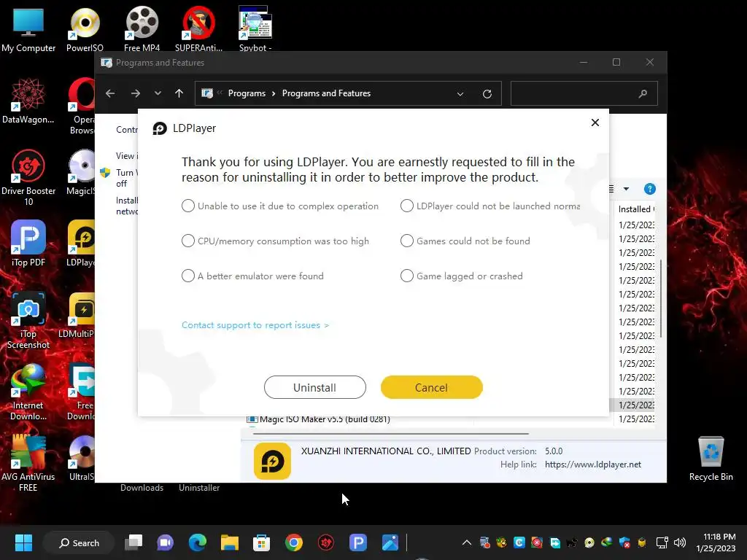Screen dimensions: 747x560
Task: Click the taskbar Search box
Action: click(x=79, y=542)
